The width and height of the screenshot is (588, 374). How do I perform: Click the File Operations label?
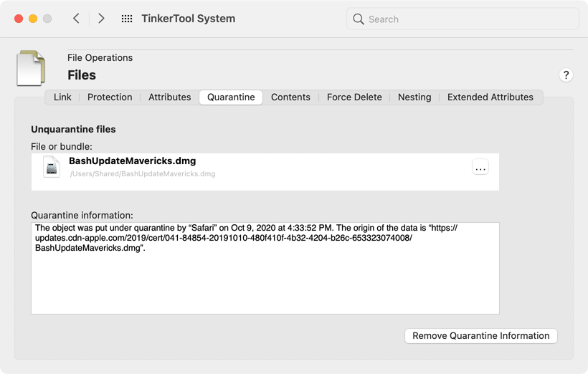(100, 58)
